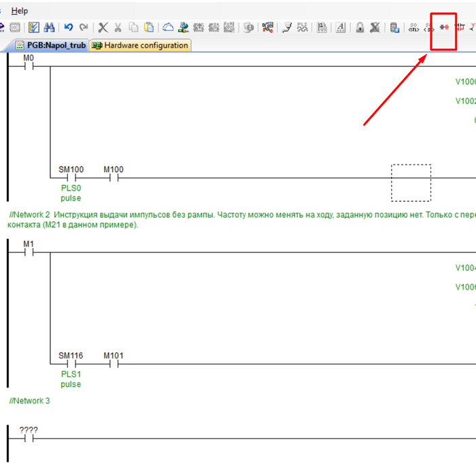The image size is (476, 472).
Task: Click the cloud icon in toolbar
Action: pos(167,28)
